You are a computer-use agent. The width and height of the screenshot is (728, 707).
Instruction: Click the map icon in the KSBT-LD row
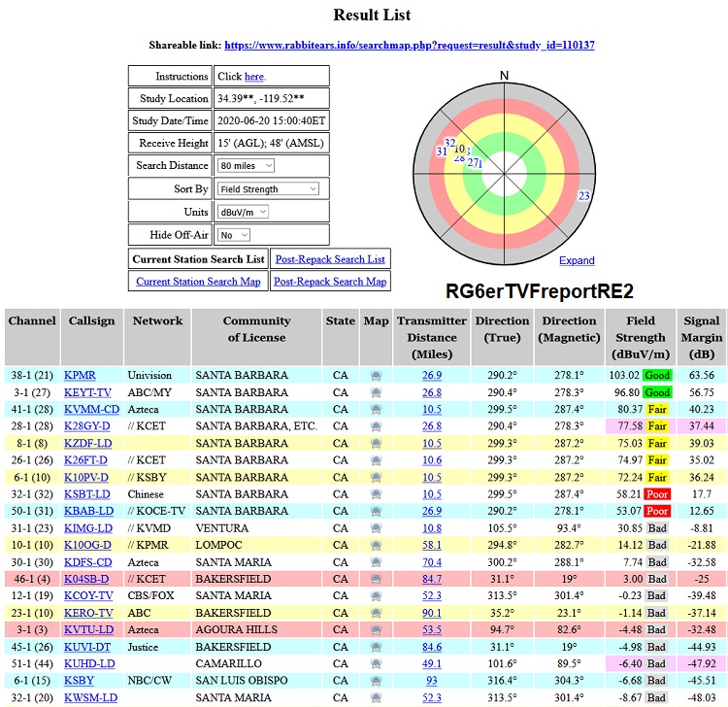click(x=376, y=494)
